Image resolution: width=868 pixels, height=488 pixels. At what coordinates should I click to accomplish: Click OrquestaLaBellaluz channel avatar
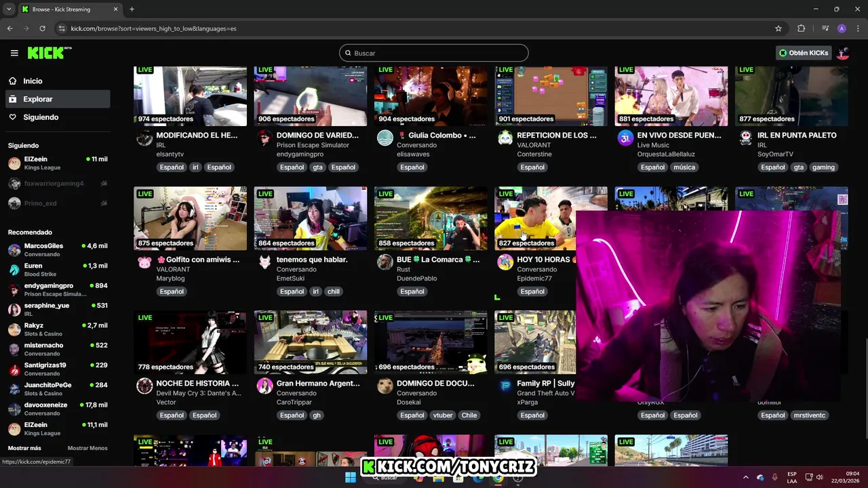pyautogui.click(x=625, y=138)
